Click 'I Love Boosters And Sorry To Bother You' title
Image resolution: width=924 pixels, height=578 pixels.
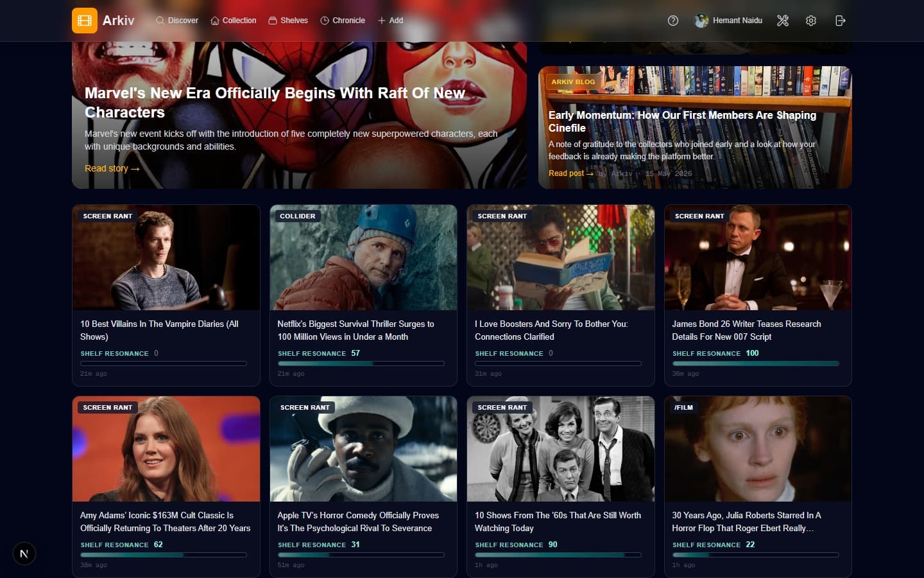pyautogui.click(x=551, y=330)
